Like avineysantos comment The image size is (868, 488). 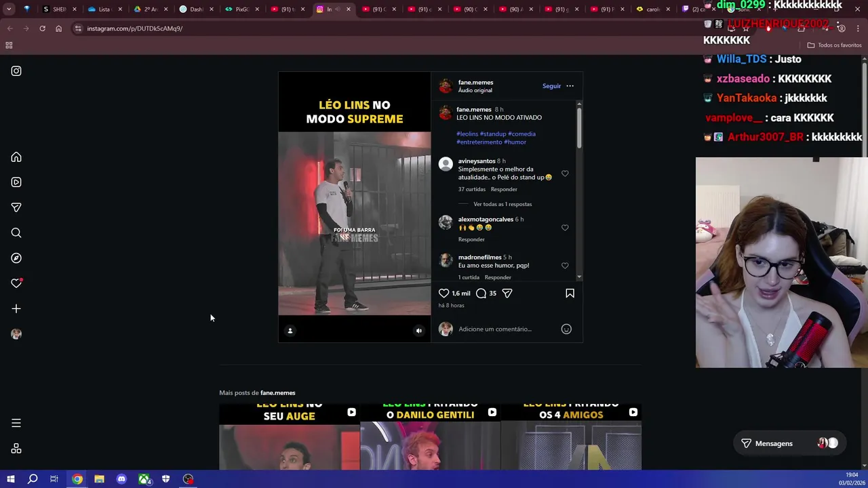565,174
